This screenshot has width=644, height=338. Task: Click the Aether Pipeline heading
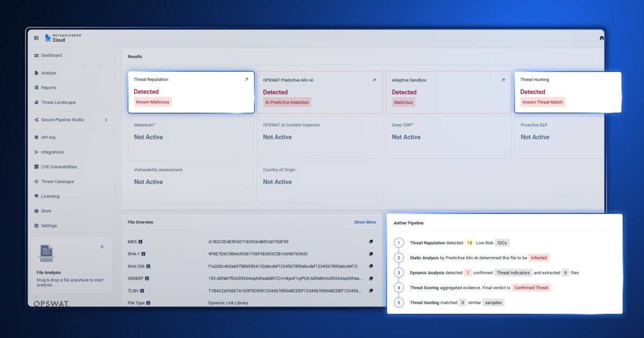click(408, 223)
